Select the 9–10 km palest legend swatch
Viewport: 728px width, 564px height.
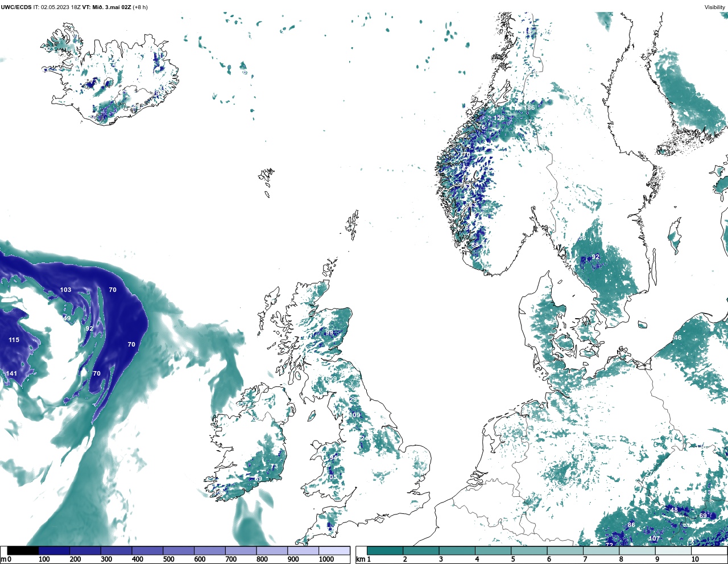(x=673, y=551)
